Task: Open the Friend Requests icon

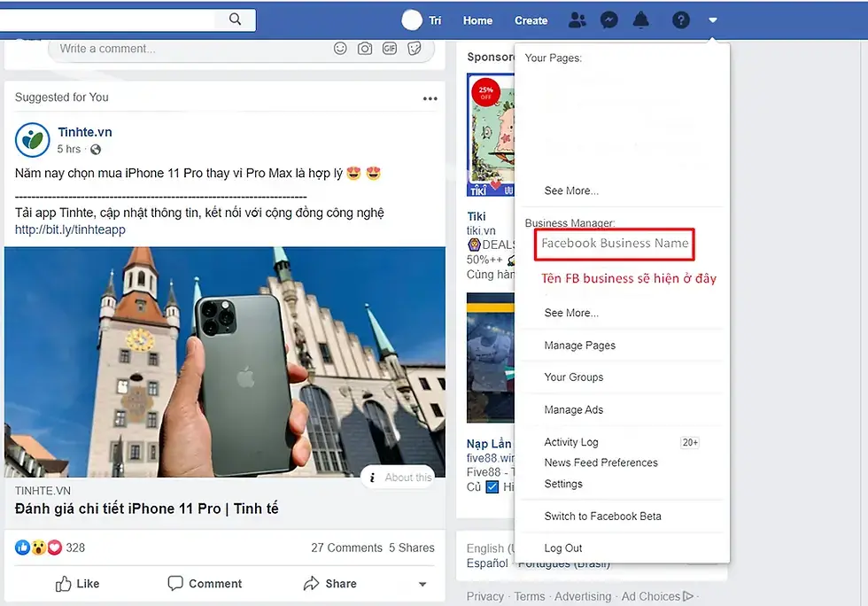Action: tap(577, 20)
